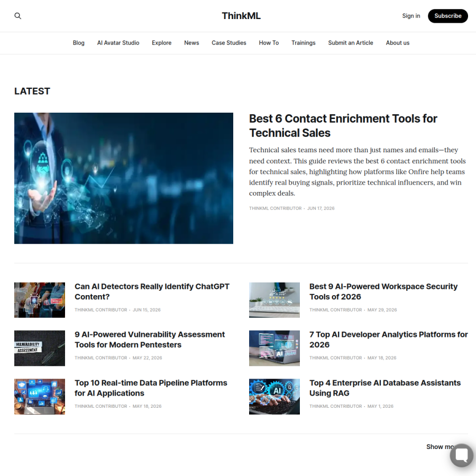Click the Sign in link
Viewport: 476px width, 476px height.
pos(411,16)
